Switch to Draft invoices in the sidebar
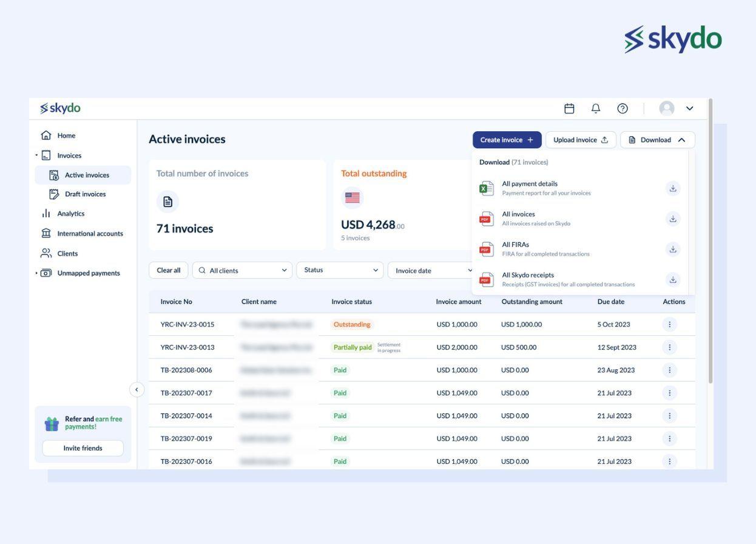Viewport: 756px width, 544px height. 82,194
